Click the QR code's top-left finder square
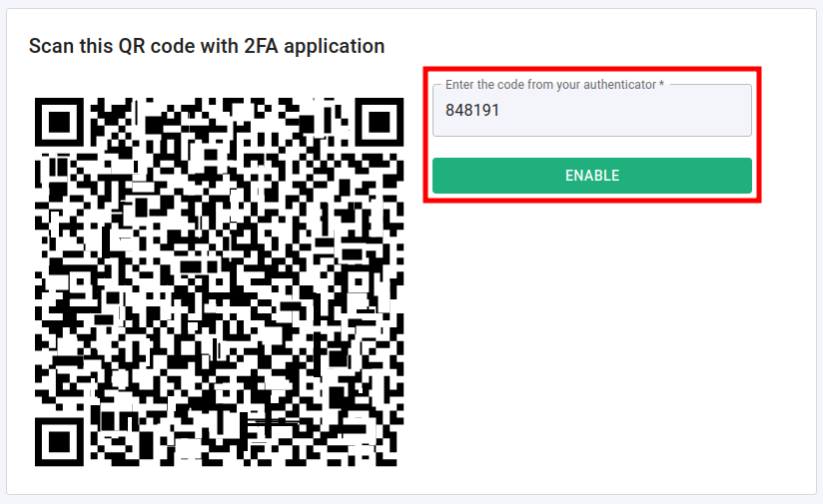Image resolution: width=823 pixels, height=504 pixels. point(60,123)
